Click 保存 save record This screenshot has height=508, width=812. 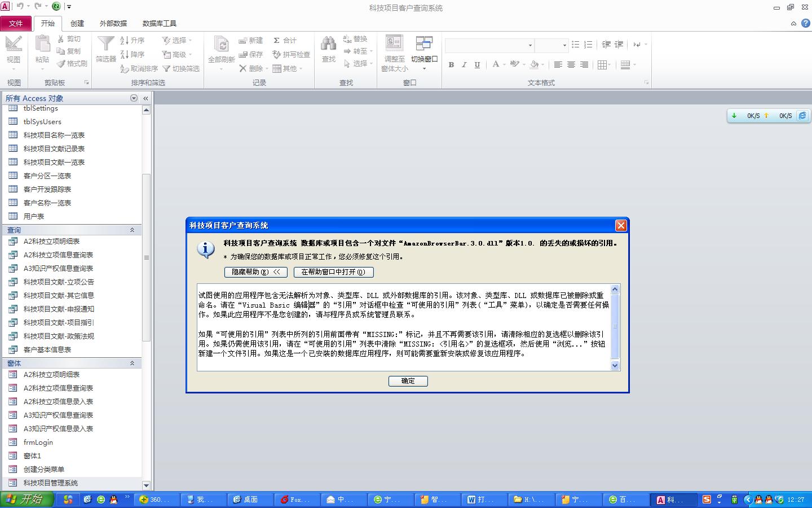point(251,54)
